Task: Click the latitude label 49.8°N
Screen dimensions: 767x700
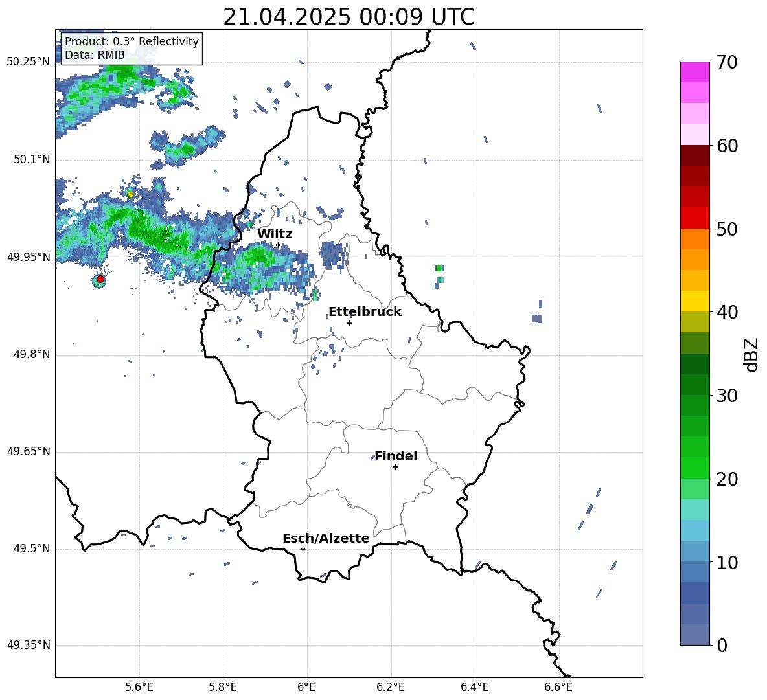Action: pos(31,354)
